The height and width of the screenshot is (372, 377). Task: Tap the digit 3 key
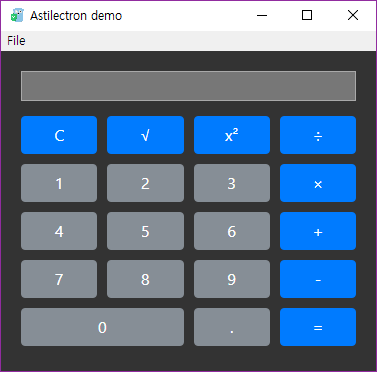(232, 183)
